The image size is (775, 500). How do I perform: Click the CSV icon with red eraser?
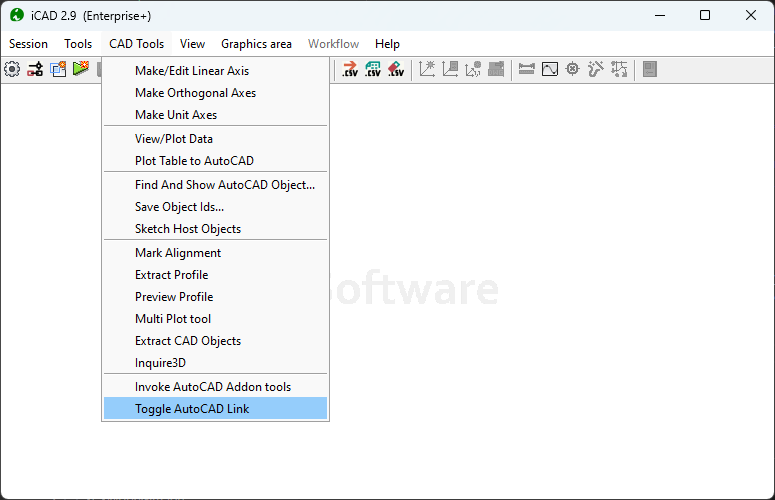coord(396,69)
